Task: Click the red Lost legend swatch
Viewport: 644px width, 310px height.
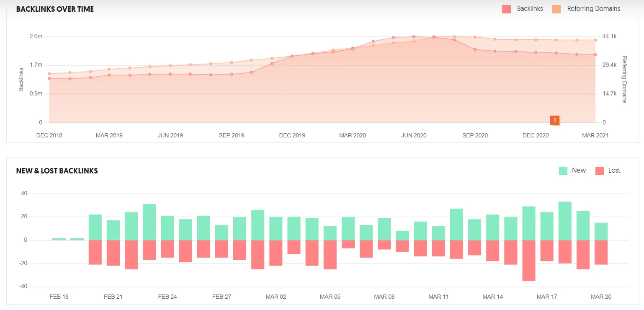Action: (599, 170)
